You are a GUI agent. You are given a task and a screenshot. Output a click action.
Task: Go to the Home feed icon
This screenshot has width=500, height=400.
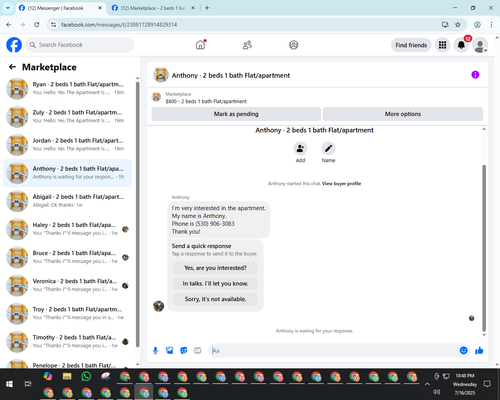(200, 45)
